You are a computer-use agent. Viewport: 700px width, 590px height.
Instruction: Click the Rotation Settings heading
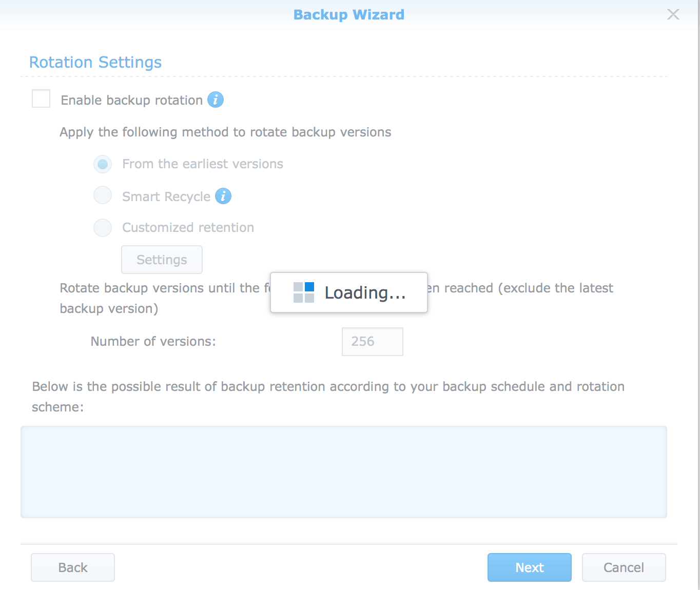point(95,62)
